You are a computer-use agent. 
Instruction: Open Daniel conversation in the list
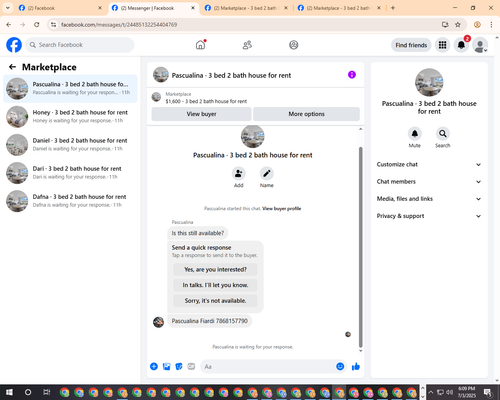tap(70, 145)
